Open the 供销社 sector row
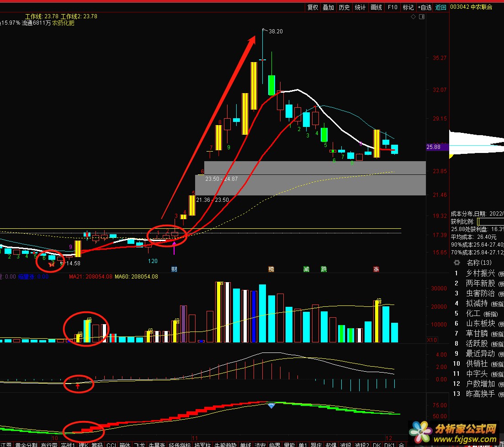 pos(478,363)
